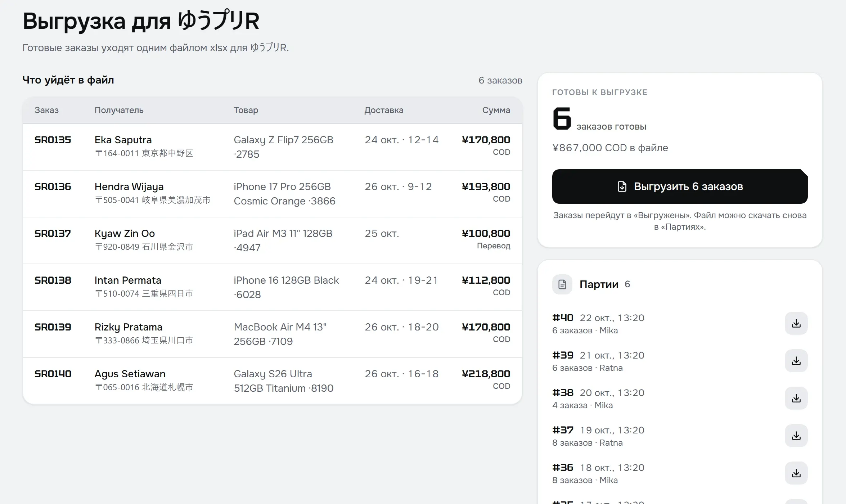The width and height of the screenshot is (846, 504).
Task: Click batch #40 date 22 окт., 13:20
Action: click(x=612, y=318)
